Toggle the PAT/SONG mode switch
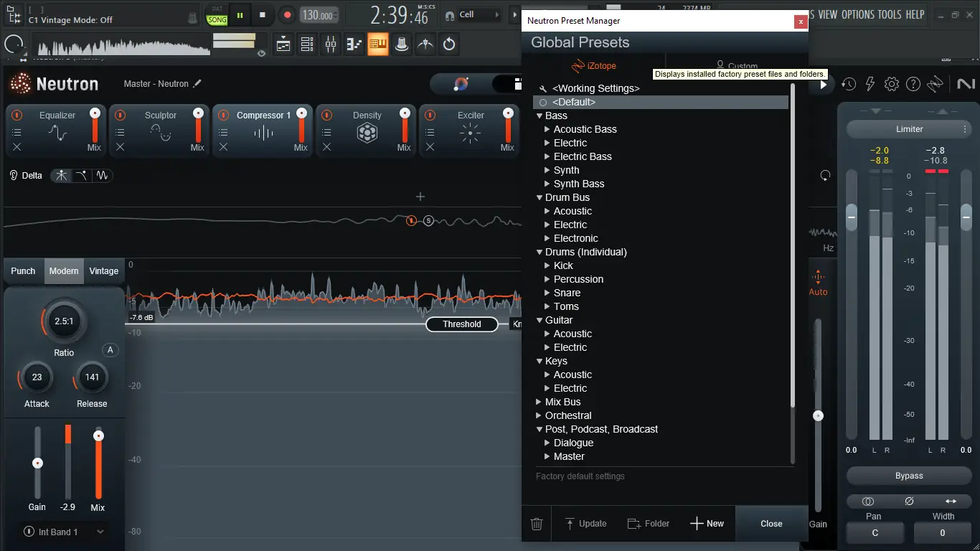Viewport: 980px width, 551px height. 217,15
